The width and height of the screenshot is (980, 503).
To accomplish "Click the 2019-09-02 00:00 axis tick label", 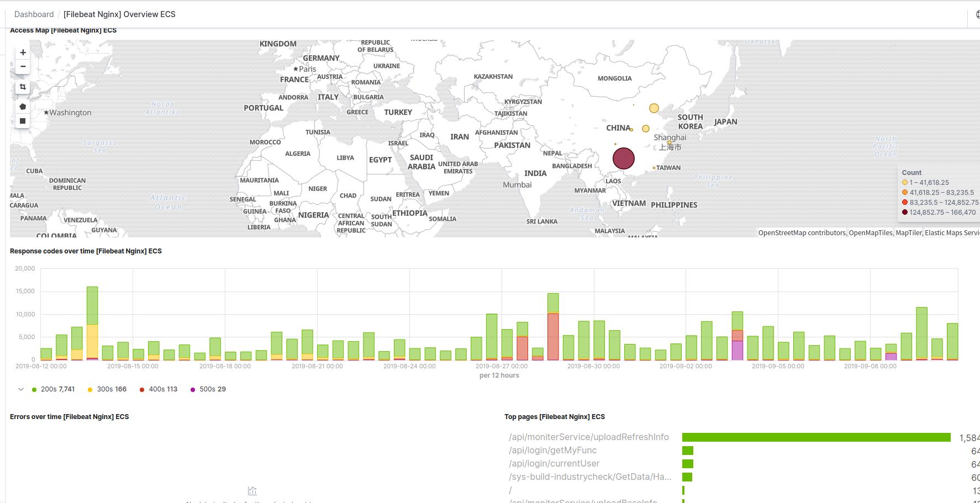I will point(686,366).
